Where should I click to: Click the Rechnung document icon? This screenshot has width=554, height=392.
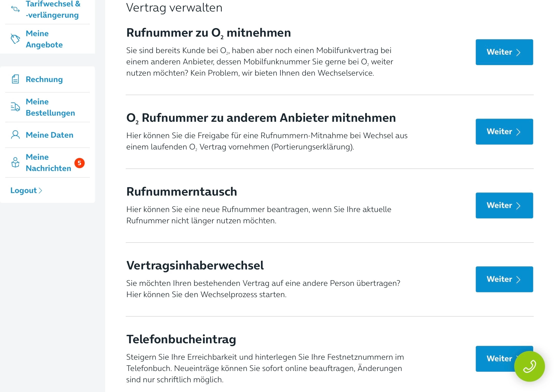pos(15,79)
